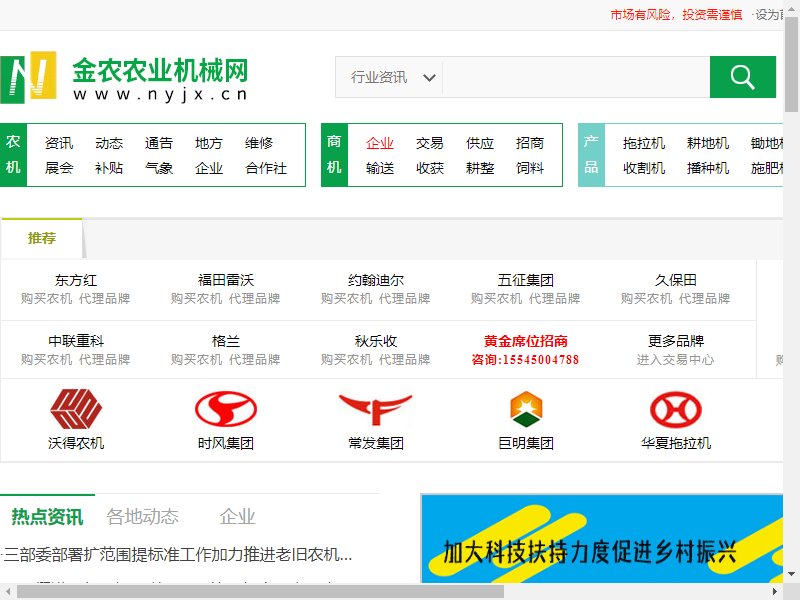800x600 pixels.
Task: Open the 收割机 product link
Action: 644,168
